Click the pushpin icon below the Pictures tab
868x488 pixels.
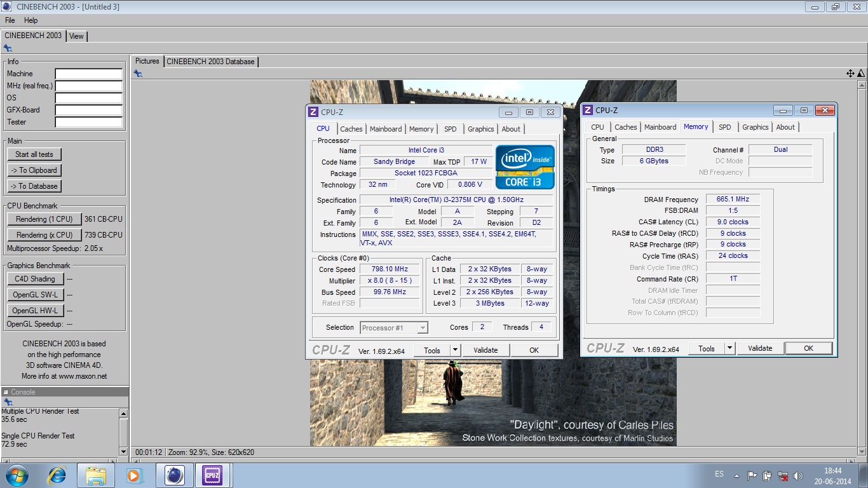[x=138, y=74]
